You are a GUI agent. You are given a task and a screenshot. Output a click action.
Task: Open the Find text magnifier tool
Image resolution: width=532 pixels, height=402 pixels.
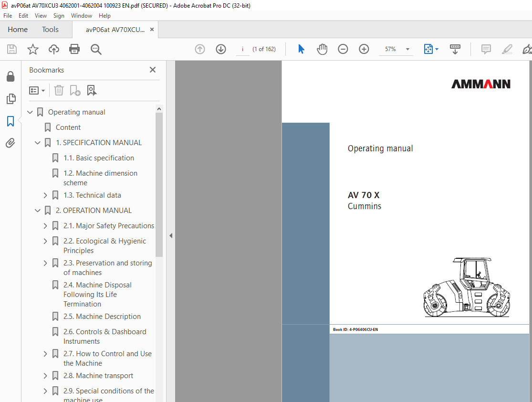point(96,50)
